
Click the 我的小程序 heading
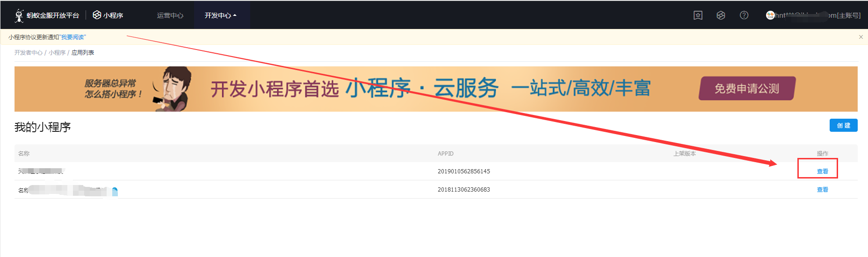(43, 127)
